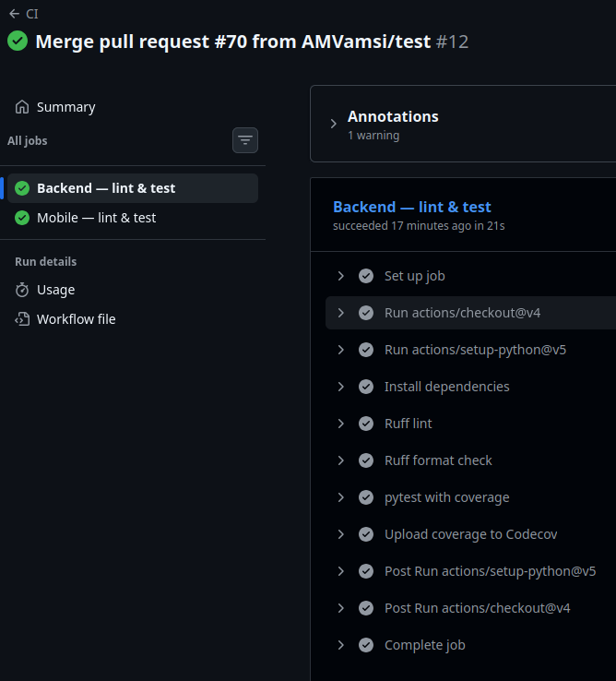This screenshot has height=681, width=616.
Task: Open Backend — lint & test heading link
Action: pos(412,207)
